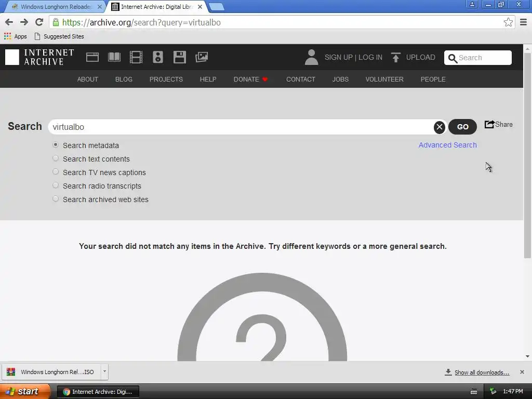Viewport: 532px width, 399px height.
Task: Open the Advanced Search link
Action: [447, 145]
